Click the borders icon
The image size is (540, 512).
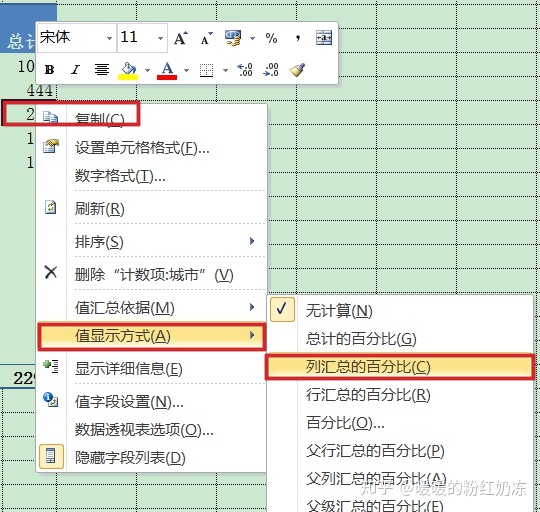click(x=207, y=70)
